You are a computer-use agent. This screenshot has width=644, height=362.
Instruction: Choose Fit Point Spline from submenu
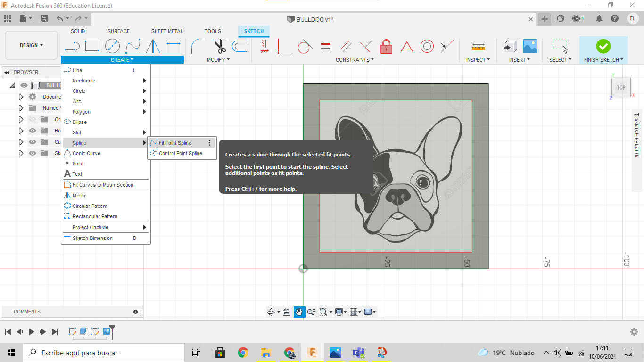(182, 143)
